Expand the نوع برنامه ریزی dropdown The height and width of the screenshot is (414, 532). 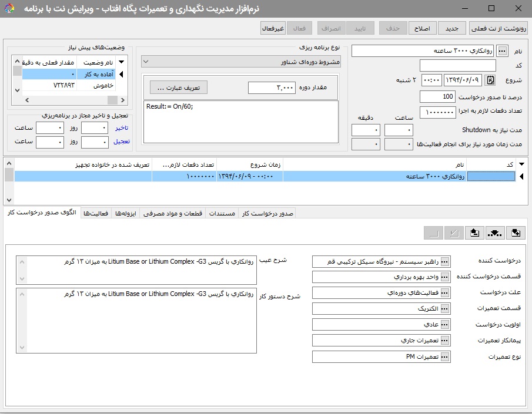click(x=146, y=61)
